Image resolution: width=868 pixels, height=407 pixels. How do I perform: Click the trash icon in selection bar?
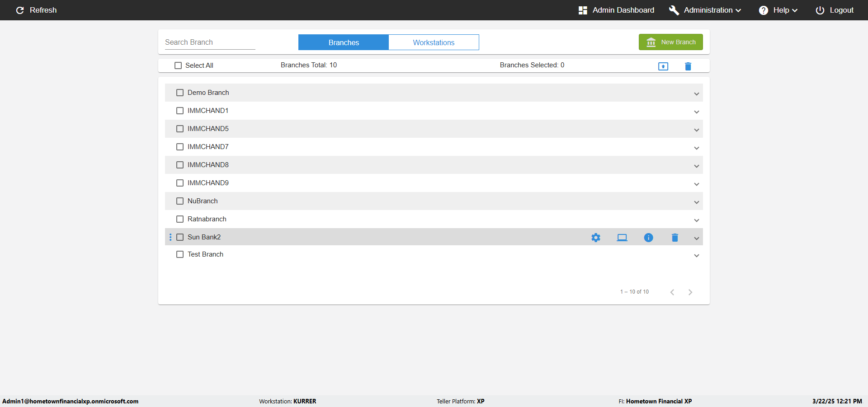[688, 66]
